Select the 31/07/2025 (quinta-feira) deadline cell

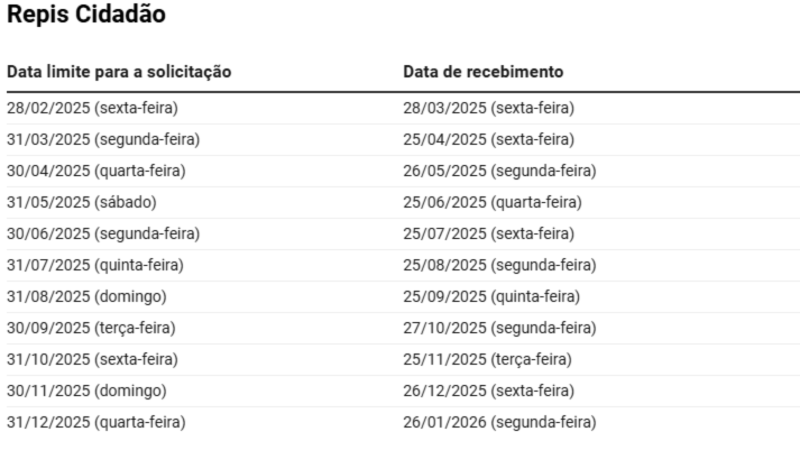(95, 265)
